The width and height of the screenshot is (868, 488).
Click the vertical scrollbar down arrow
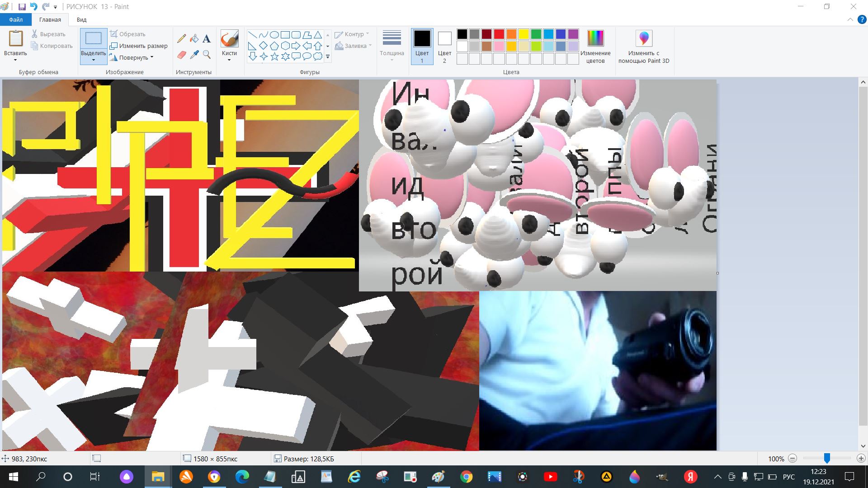point(863,446)
